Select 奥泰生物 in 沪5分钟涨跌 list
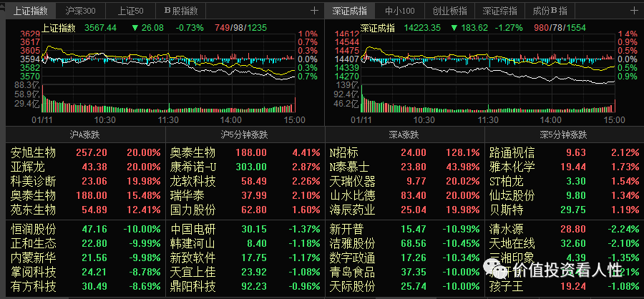 tap(245, 153)
